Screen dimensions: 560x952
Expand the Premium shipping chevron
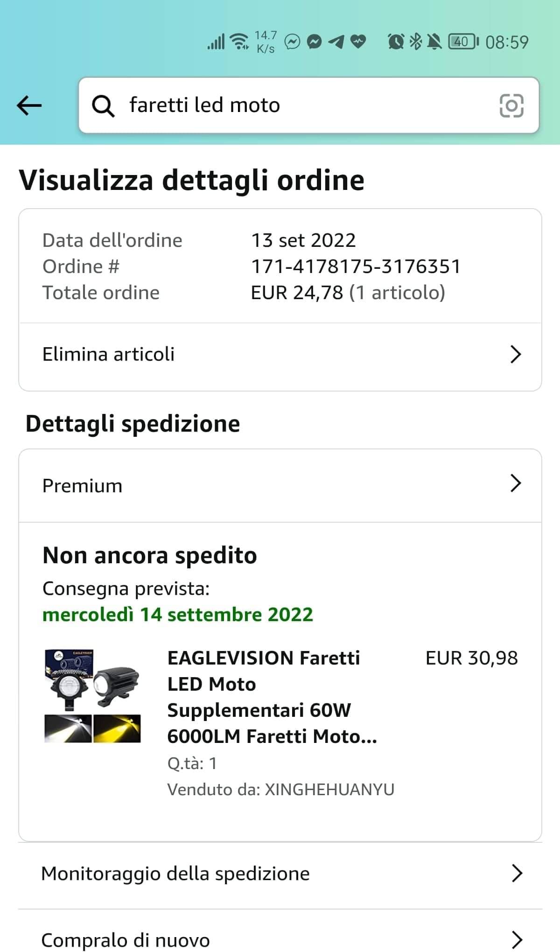point(515,483)
